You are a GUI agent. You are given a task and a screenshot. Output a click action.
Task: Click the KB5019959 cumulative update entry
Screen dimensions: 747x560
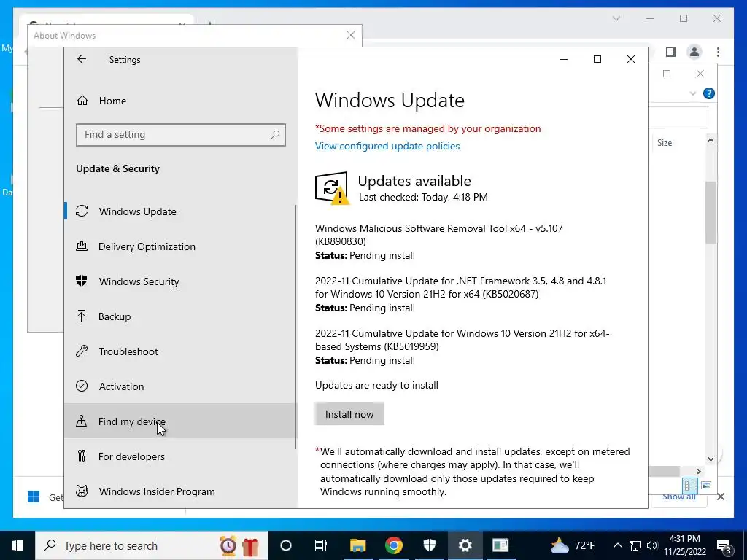462,346
